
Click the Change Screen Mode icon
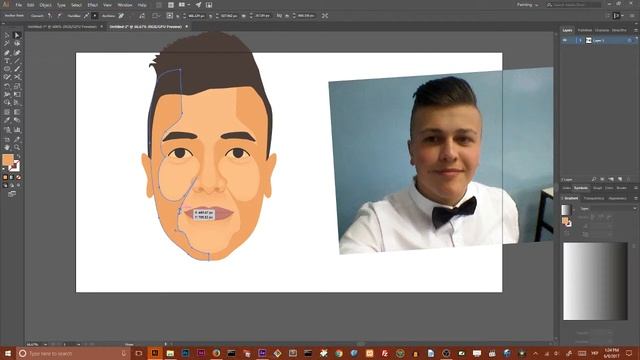click(12, 194)
